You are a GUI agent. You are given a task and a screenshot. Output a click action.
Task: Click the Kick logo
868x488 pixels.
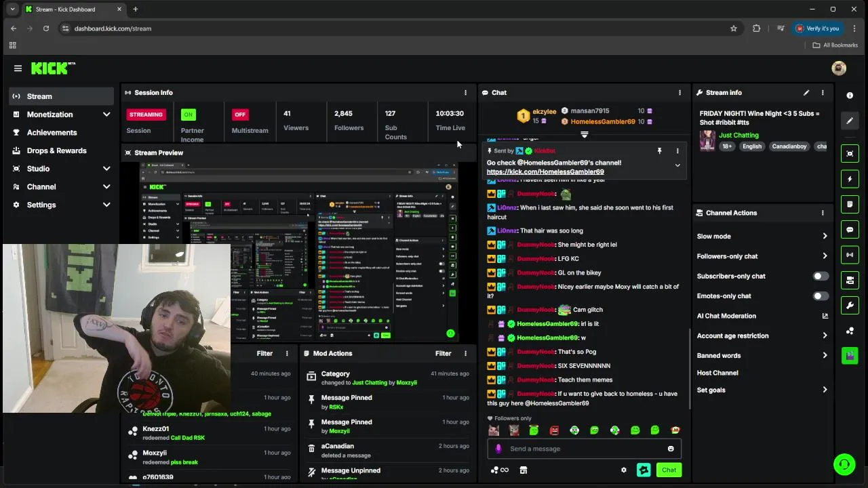click(x=53, y=68)
